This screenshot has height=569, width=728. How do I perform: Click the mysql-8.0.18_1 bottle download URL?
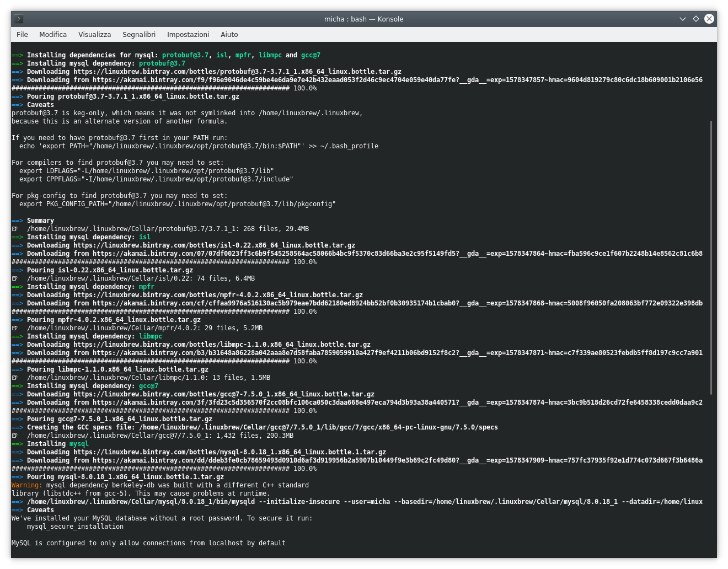[x=229, y=452]
